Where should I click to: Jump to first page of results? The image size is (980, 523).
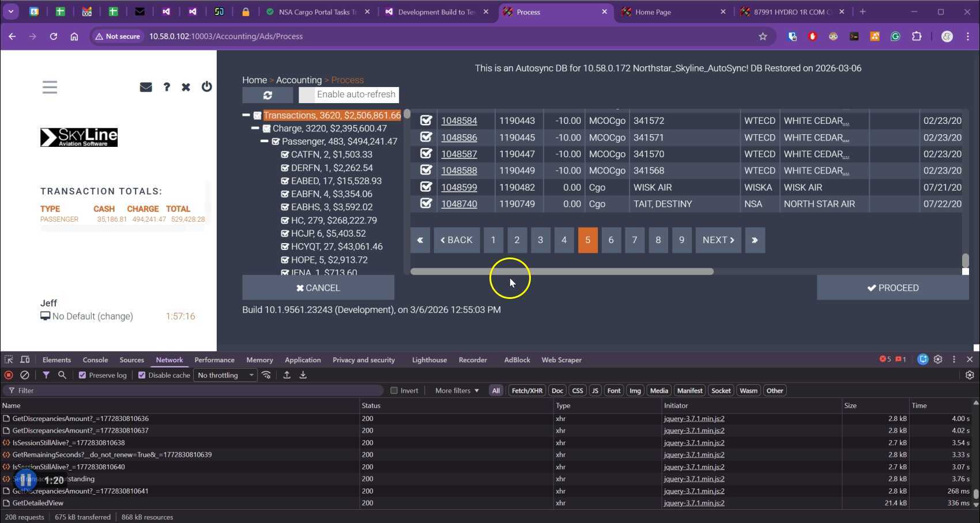[420, 240]
